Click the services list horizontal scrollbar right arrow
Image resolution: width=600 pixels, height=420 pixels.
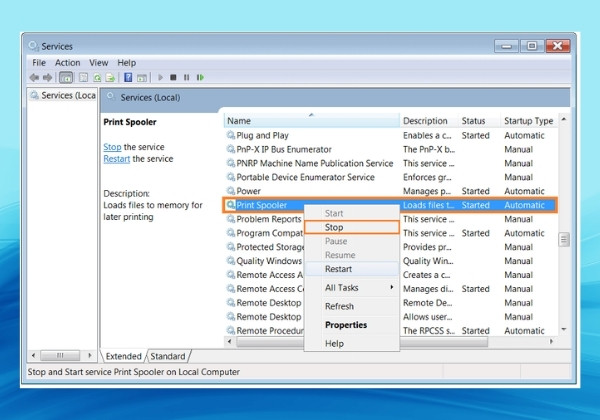(x=551, y=341)
